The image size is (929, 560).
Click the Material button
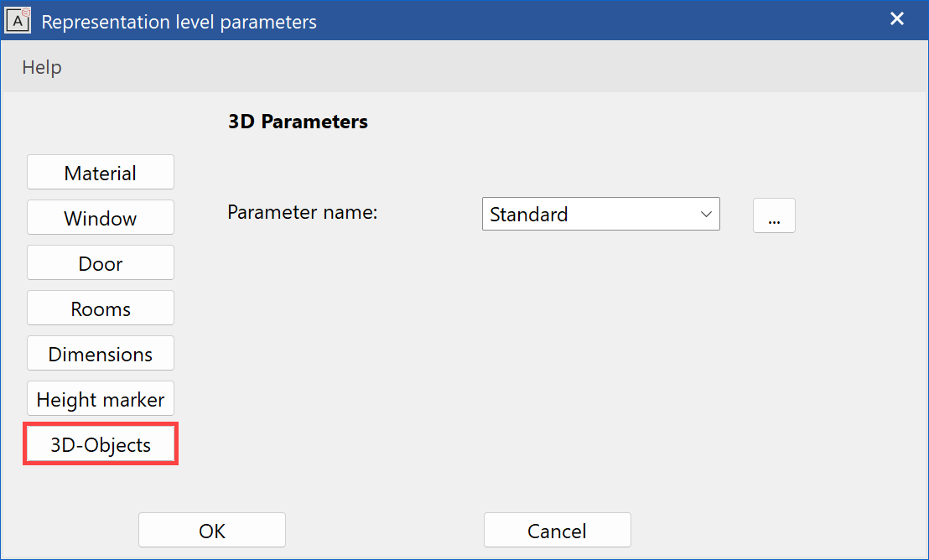pyautogui.click(x=100, y=173)
